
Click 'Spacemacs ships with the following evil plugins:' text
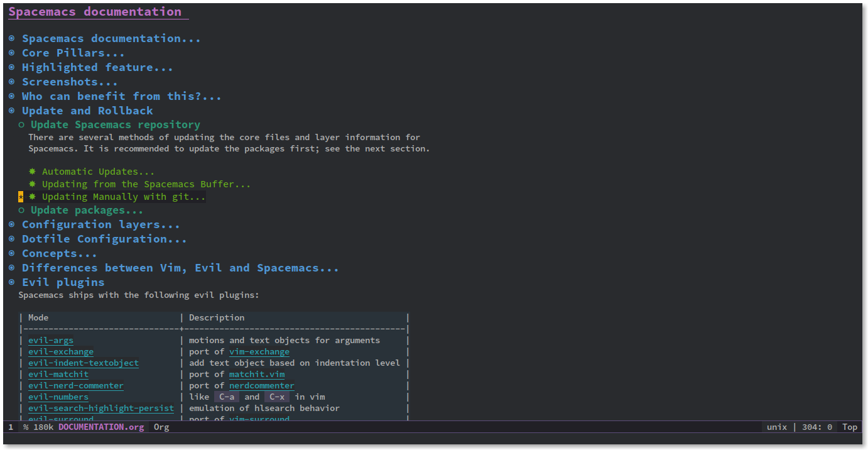coord(139,295)
